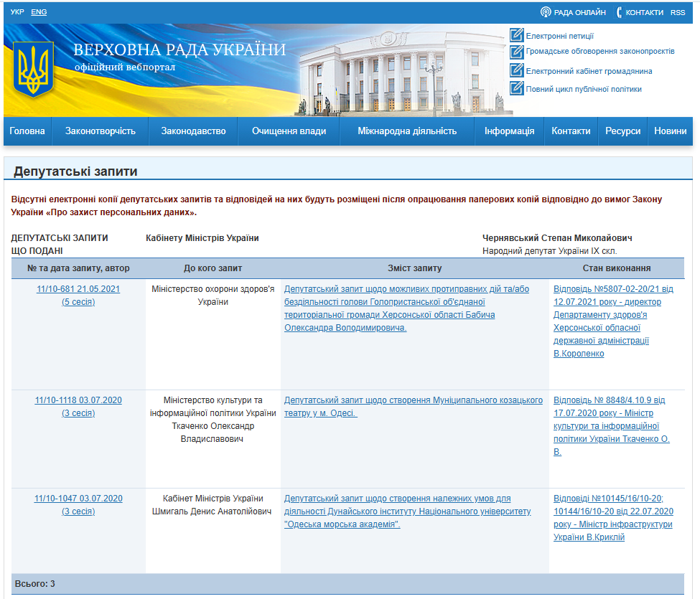Go to the Головна menu item
The width and height of the screenshot is (700, 599).
coord(27,131)
